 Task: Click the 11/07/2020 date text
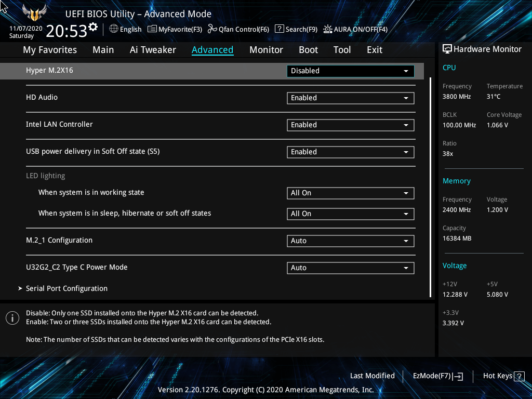(x=26, y=29)
